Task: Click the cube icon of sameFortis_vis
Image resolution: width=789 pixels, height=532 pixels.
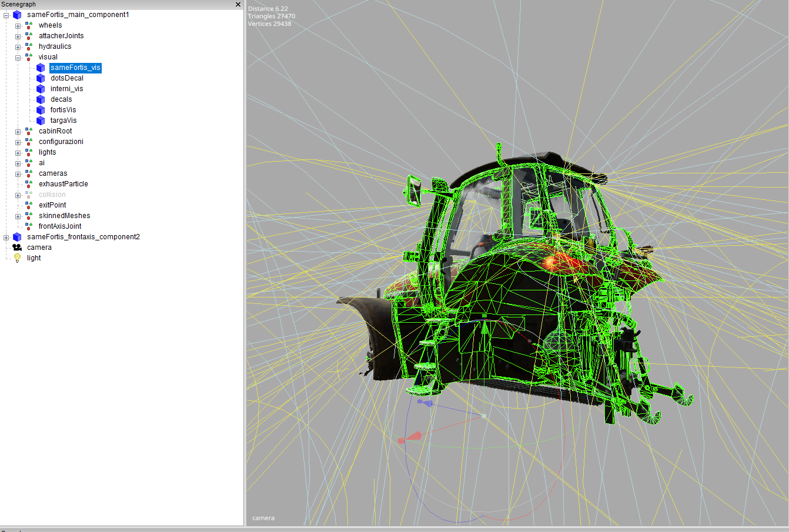Action: (41, 68)
